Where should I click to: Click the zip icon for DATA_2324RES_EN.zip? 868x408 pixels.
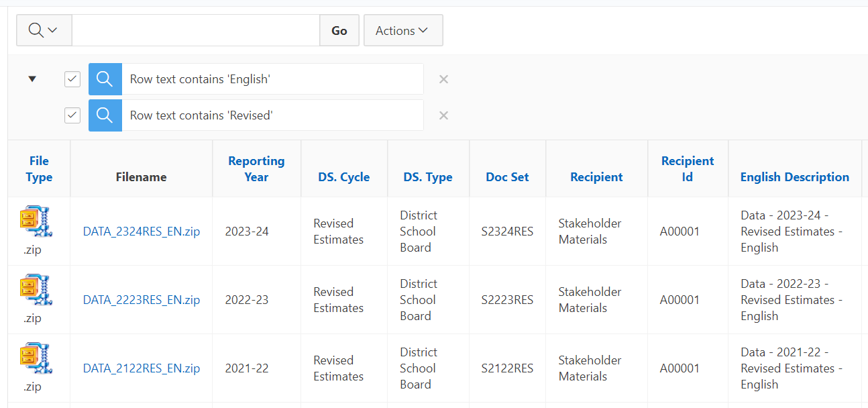(36, 222)
